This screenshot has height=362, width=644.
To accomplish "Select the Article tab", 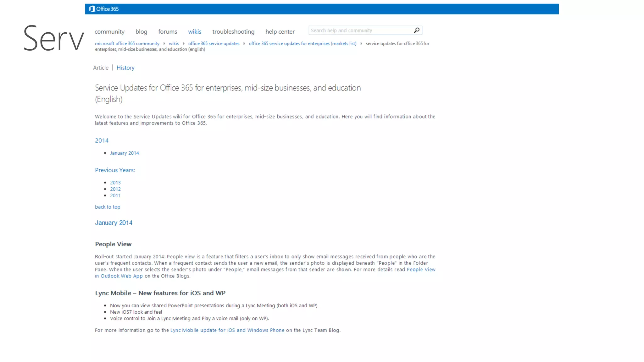I will click(101, 68).
